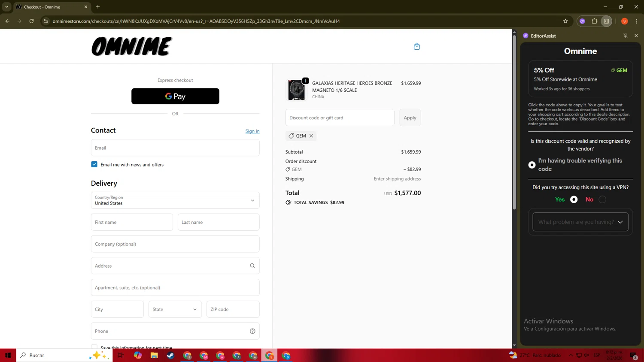
Task: Pay with the Google Pay button
Action: pos(175,97)
